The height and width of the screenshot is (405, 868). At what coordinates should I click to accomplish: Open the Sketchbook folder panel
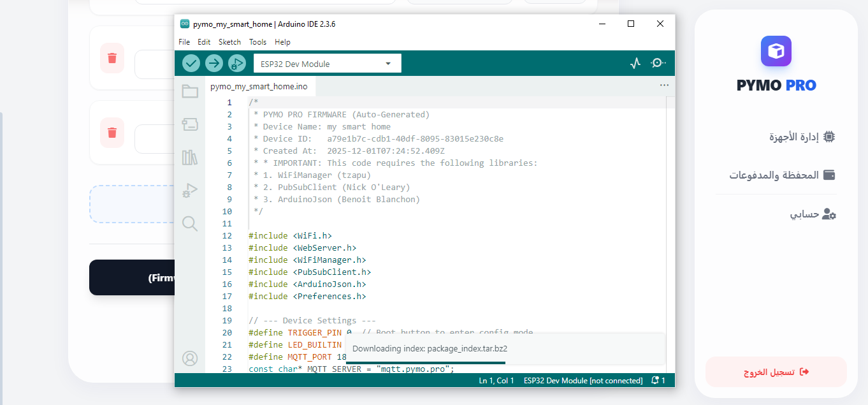(x=190, y=91)
